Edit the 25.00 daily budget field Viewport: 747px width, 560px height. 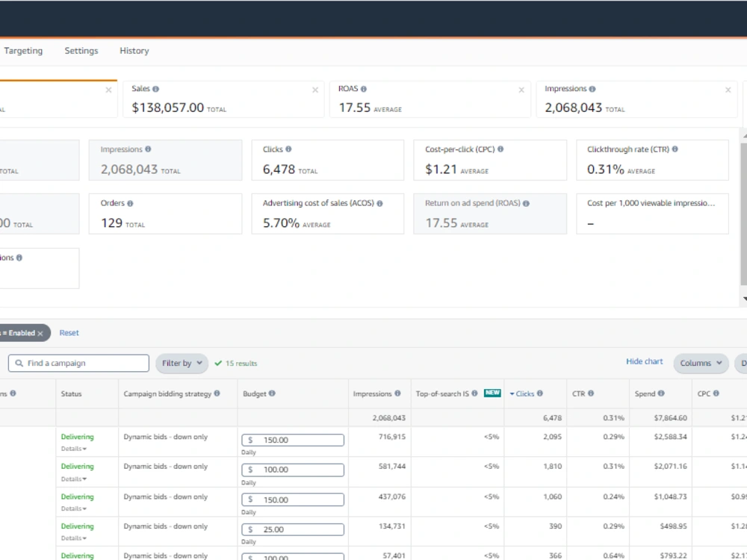tap(293, 529)
